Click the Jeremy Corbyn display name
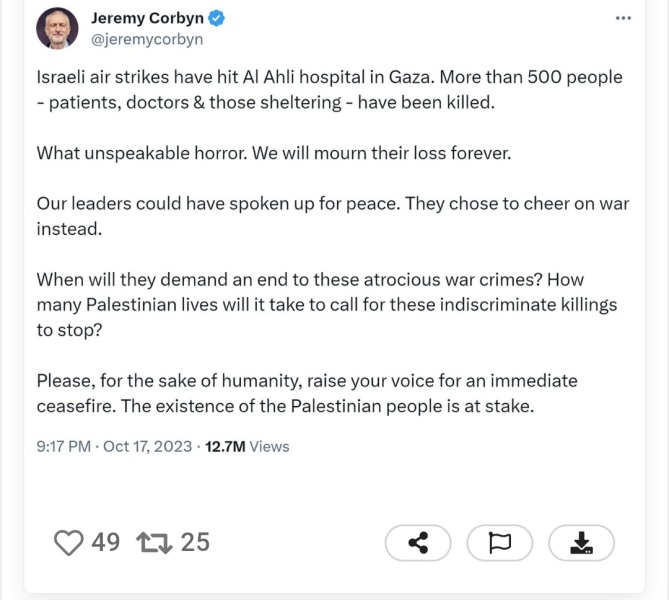Screen dimensions: 669x600 pyautogui.click(x=146, y=18)
